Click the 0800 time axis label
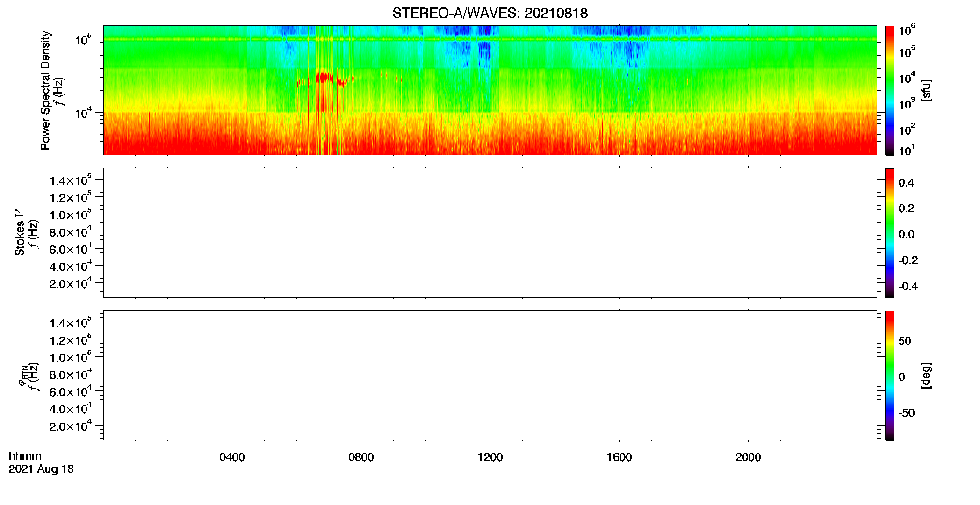Screen dimensions: 980x505 click(361, 457)
